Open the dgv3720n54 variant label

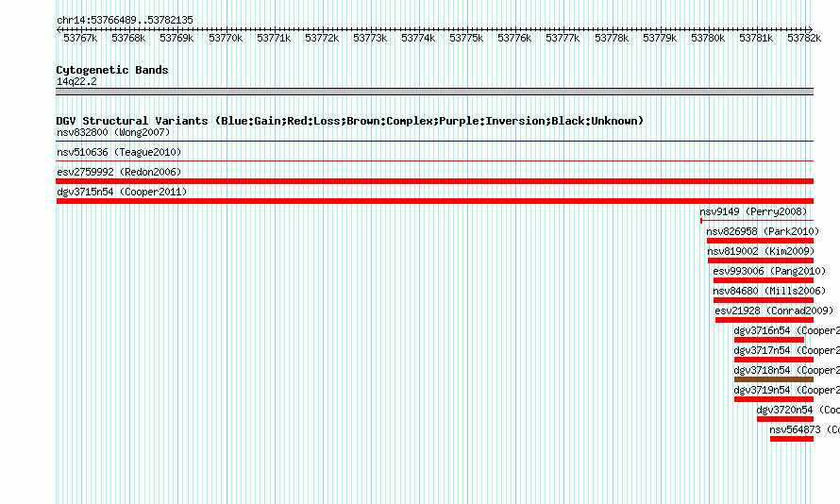[798, 410]
